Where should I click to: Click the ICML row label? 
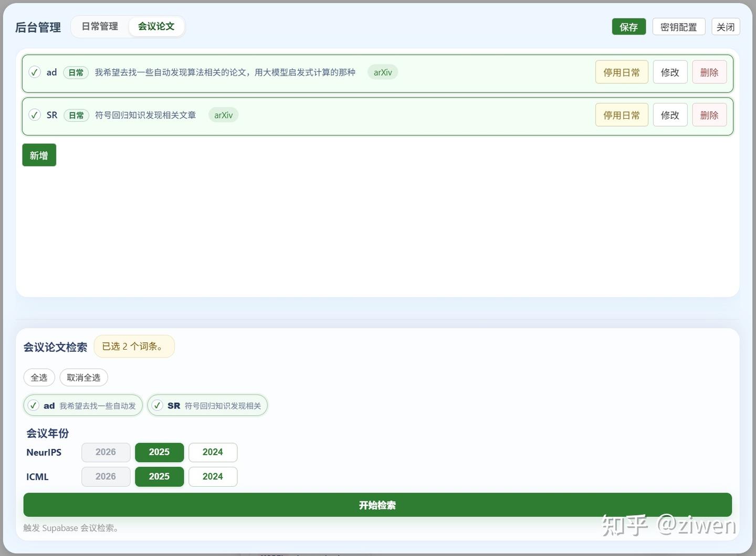point(37,477)
